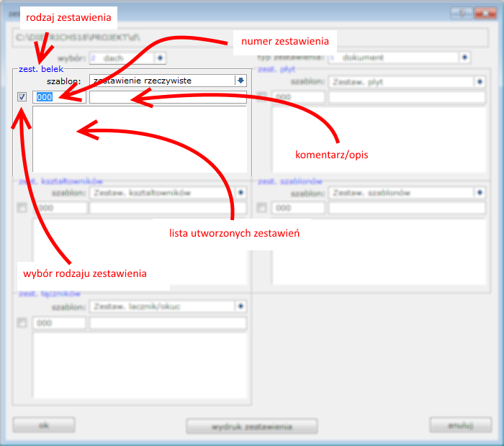The height and width of the screenshot is (446, 504).
Task: Enable the zest. kształtowników checkbox
Action: (22, 208)
